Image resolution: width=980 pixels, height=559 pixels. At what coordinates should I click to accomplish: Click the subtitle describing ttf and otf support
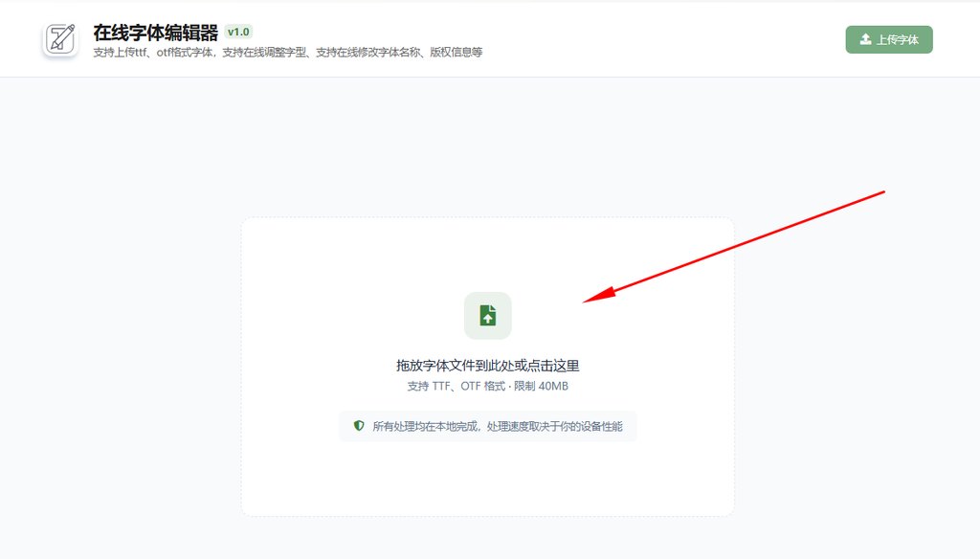(x=286, y=52)
